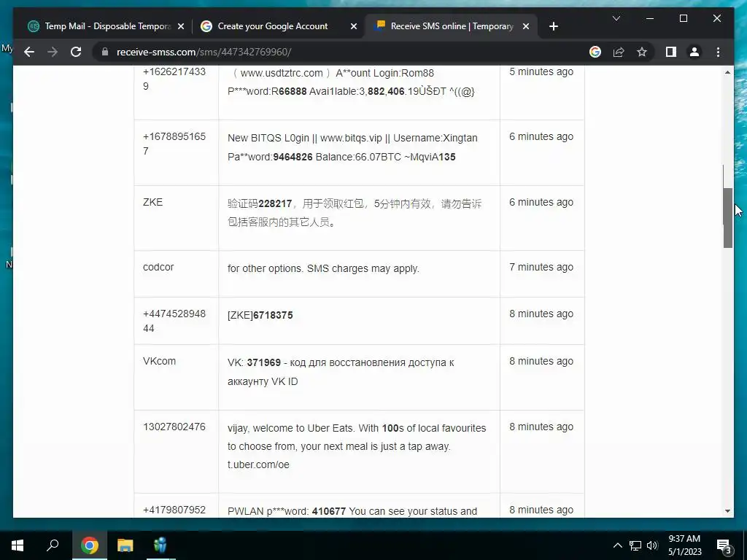Click sender number +447452894844
Screen dimensions: 747x560
pyautogui.click(x=174, y=321)
